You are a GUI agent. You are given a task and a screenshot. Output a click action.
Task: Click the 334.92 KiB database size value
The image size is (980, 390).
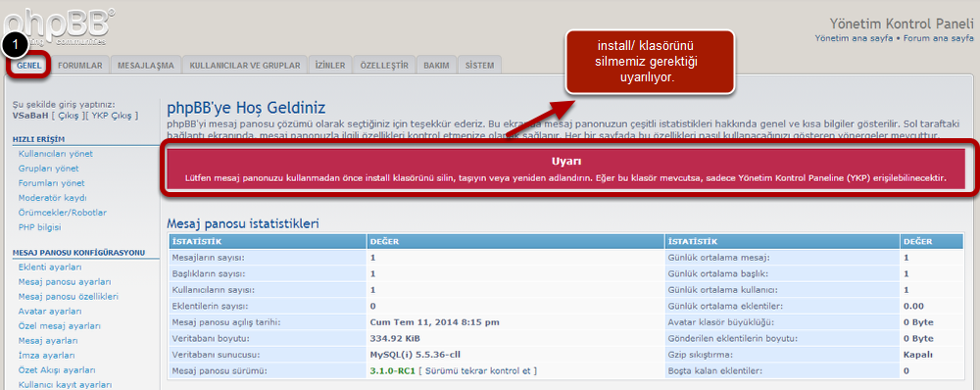(x=395, y=339)
